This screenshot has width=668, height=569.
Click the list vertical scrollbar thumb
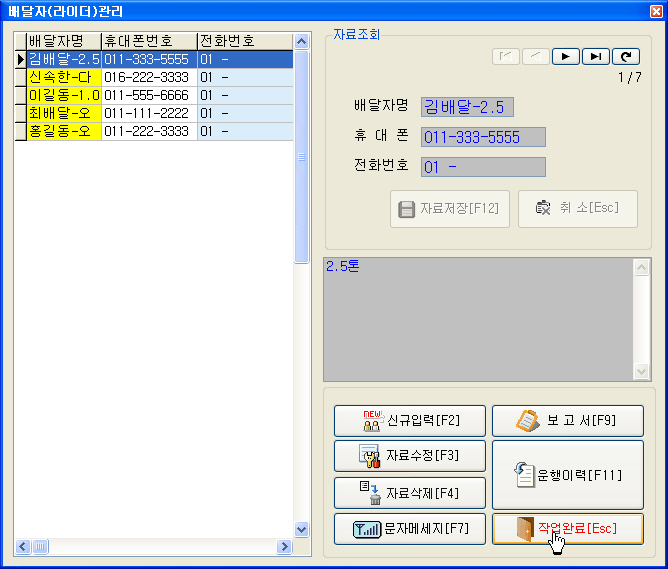click(301, 157)
